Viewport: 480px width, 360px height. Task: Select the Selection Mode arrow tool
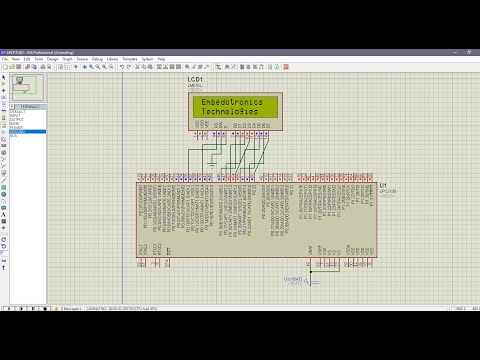pos(4,77)
